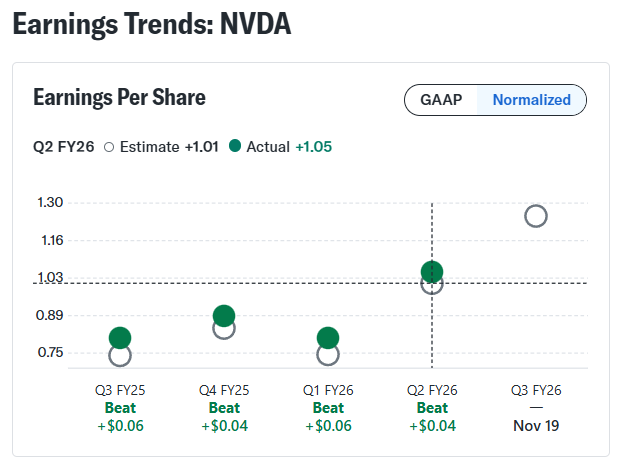This screenshot has height=466, width=618.
Task: Select the Q4 FY25 axis label
Action: (224, 390)
